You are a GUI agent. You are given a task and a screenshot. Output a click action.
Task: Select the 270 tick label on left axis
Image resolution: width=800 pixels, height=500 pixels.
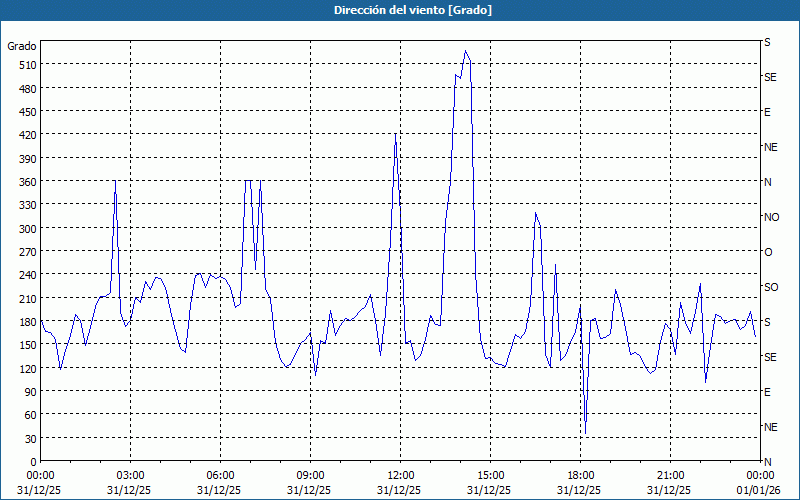tap(24, 251)
